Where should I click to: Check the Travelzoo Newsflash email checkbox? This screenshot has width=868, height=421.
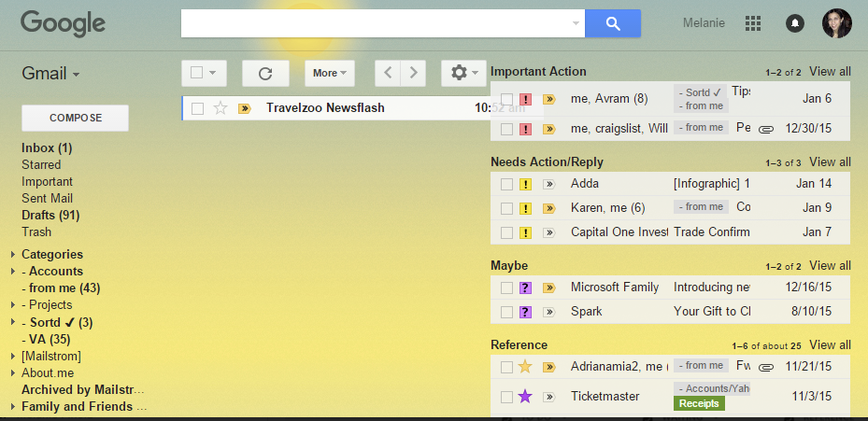198,108
